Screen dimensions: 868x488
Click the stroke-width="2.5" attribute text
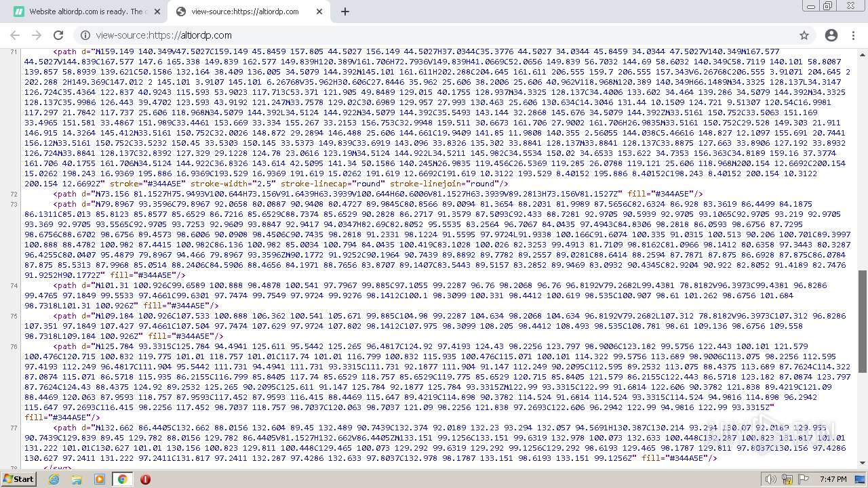tap(233, 184)
